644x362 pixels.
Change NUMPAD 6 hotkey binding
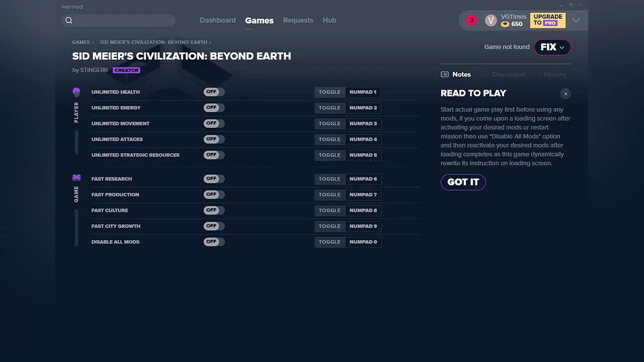[363, 179]
